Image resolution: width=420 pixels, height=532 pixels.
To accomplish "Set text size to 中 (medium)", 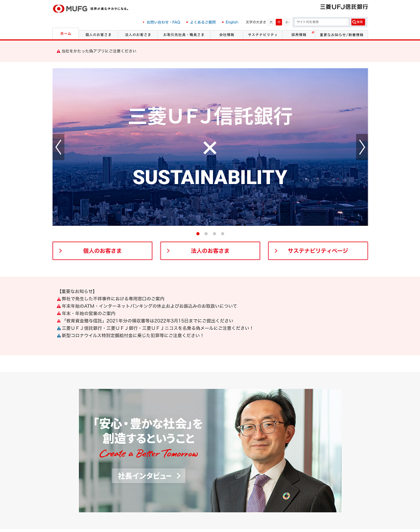I will pos(279,22).
